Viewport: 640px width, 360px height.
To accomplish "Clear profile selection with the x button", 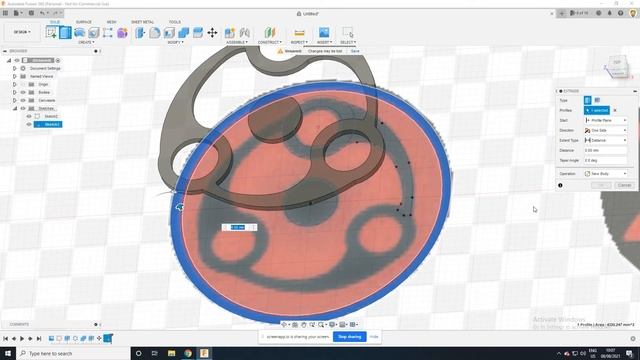I will click(615, 110).
